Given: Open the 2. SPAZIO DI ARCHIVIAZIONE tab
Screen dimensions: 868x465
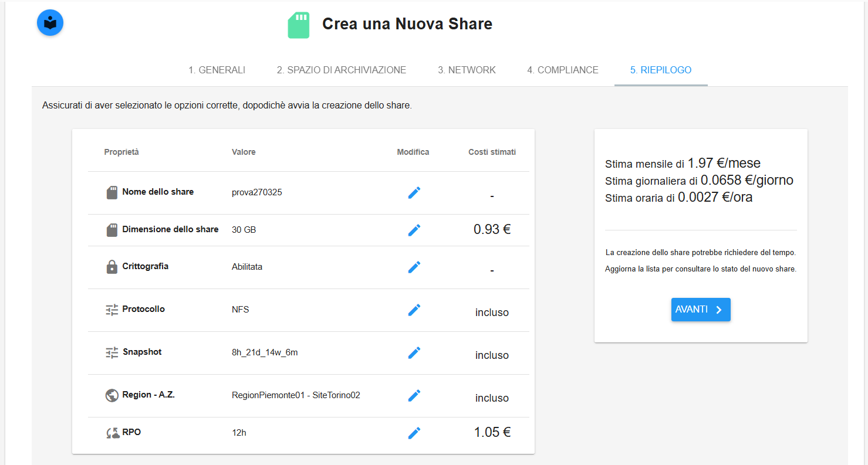Looking at the screenshot, I should click(x=342, y=70).
